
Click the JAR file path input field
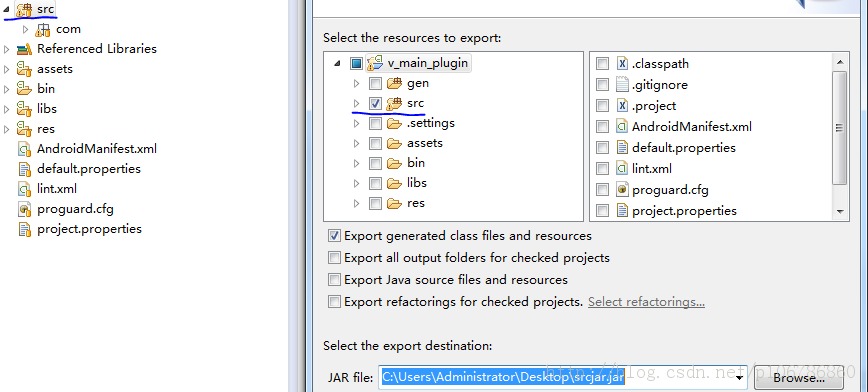pyautogui.click(x=563, y=378)
